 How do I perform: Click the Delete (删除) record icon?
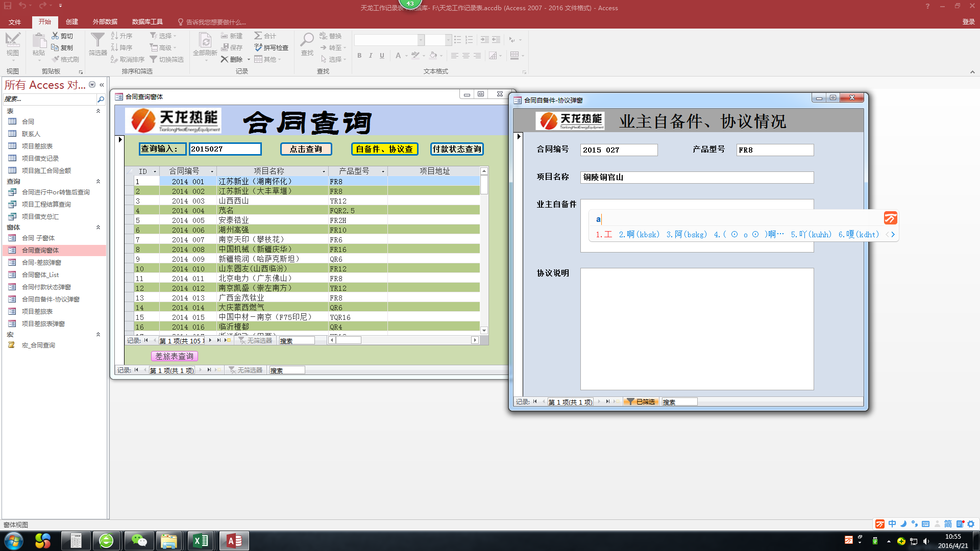click(x=225, y=59)
